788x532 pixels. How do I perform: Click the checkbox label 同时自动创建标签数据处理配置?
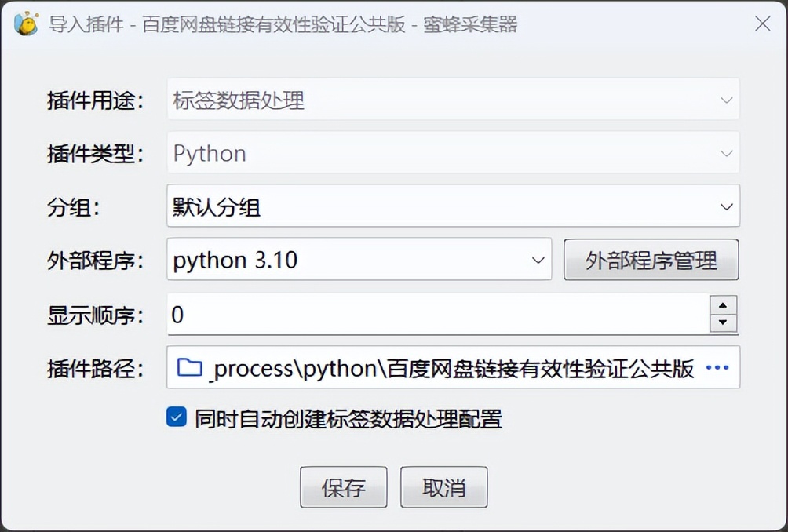348,419
